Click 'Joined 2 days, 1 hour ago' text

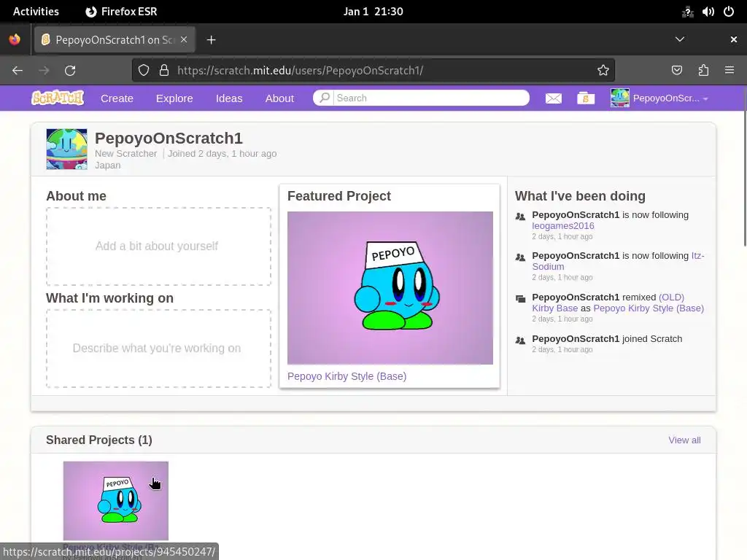point(222,153)
